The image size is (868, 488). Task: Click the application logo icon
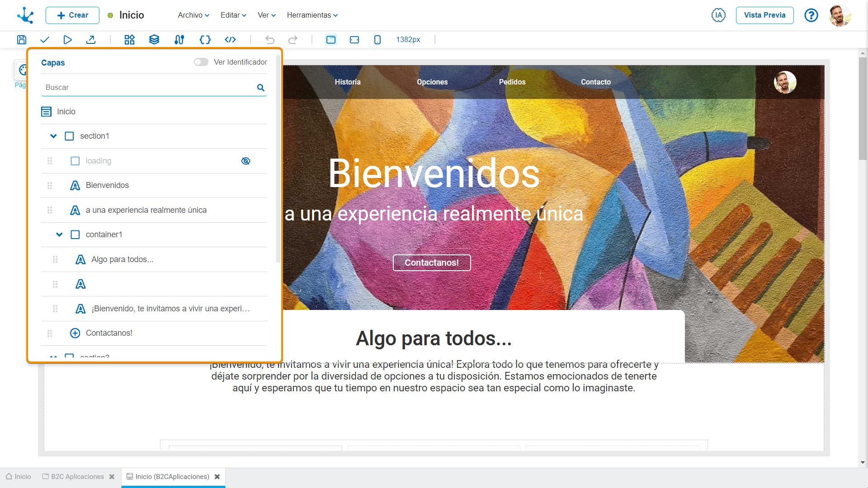pos(25,15)
